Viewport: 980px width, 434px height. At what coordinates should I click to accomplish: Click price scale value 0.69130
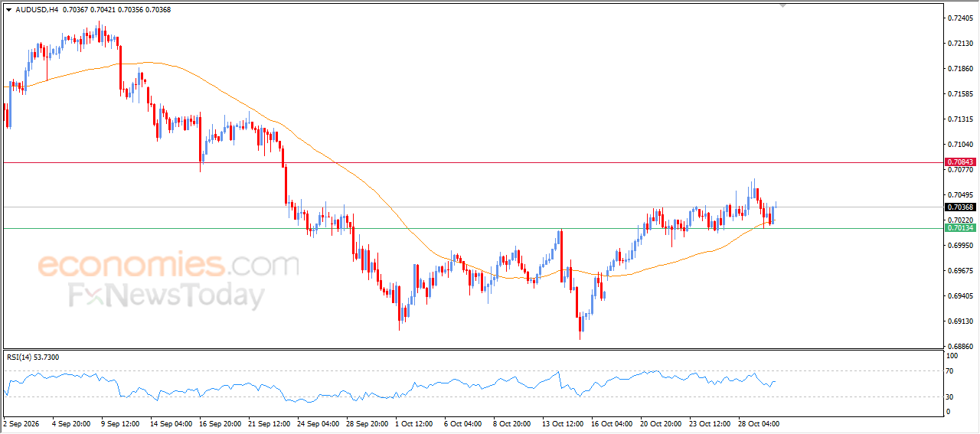click(x=960, y=321)
